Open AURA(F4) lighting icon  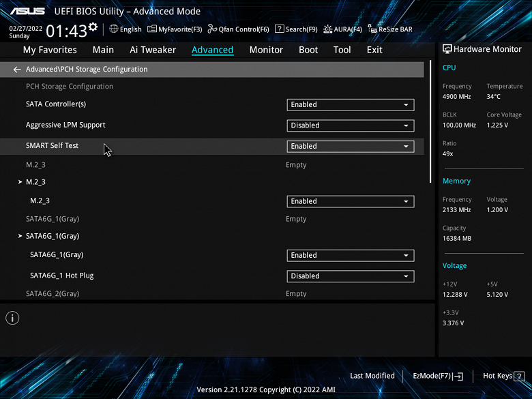[x=327, y=29]
